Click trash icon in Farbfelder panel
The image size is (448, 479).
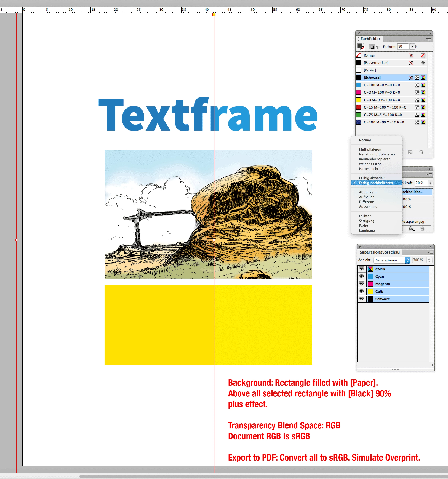pos(421,152)
